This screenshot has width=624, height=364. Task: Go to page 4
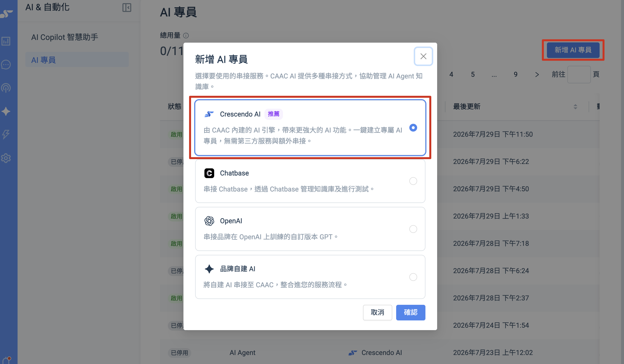pos(451,74)
